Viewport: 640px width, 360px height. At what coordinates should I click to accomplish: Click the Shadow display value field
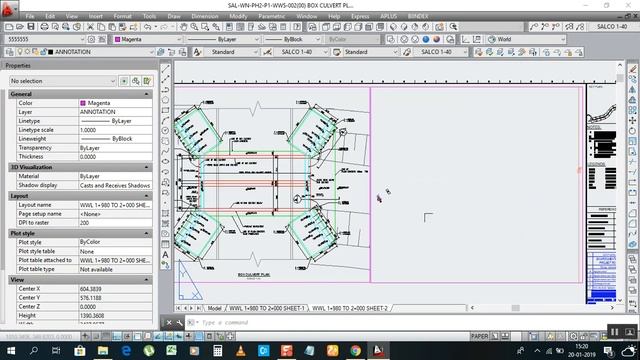116,186
